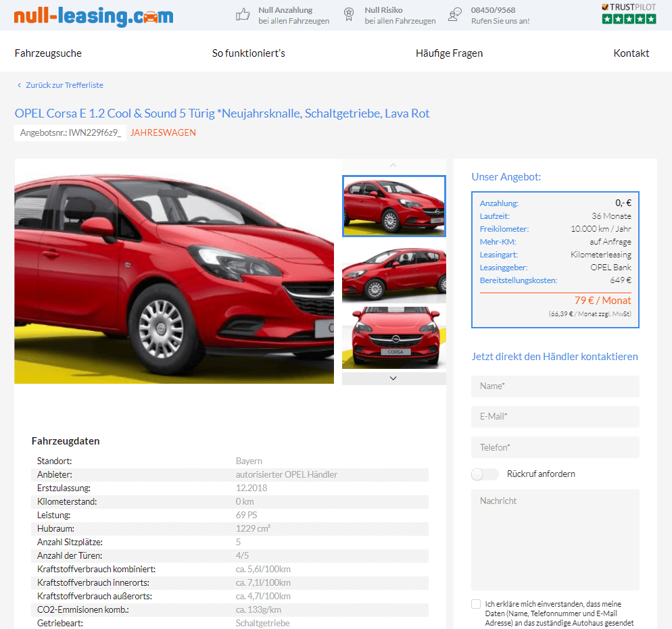
Task: Click the Laufzeit value 36 Monate
Action: point(611,216)
